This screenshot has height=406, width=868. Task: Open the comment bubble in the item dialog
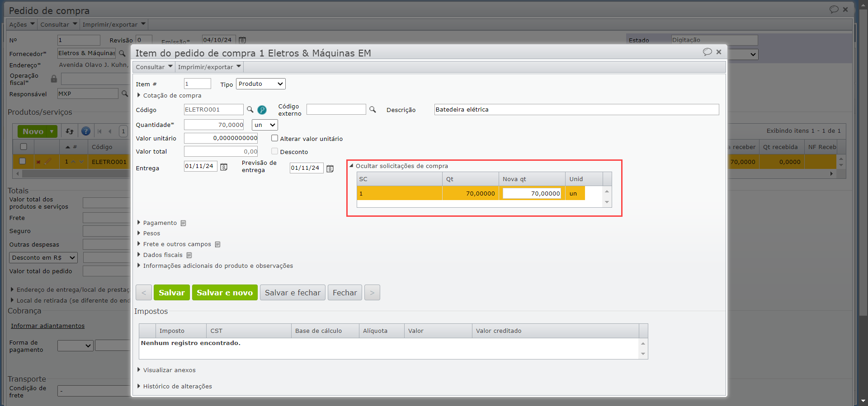point(707,52)
